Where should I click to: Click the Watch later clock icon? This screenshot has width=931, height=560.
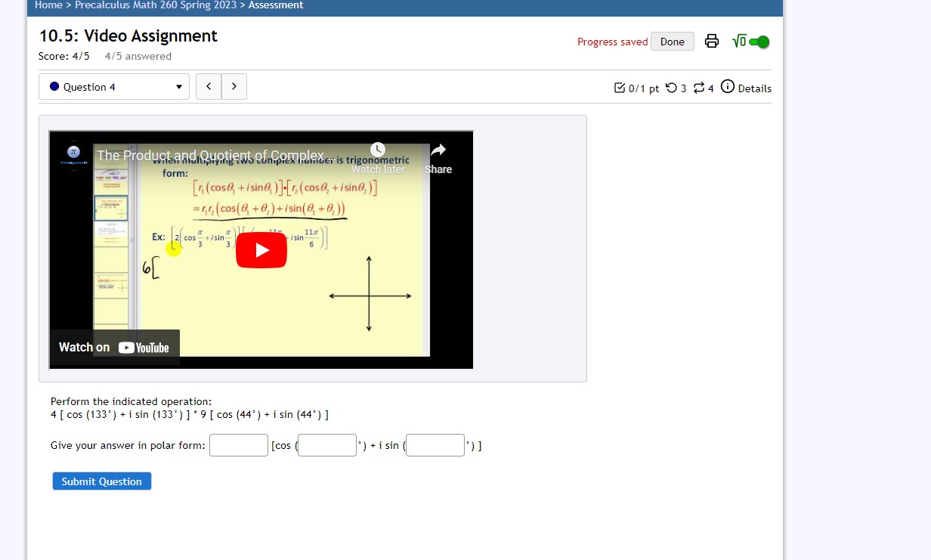point(378,149)
